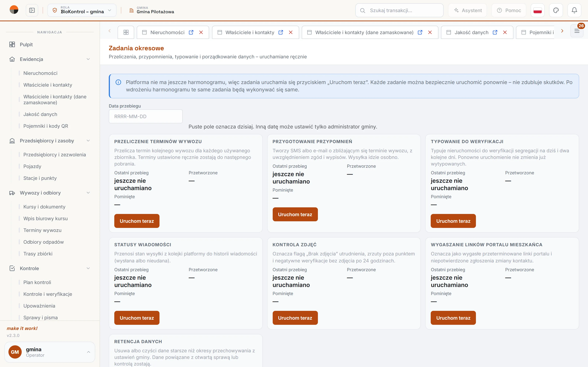Open the BioKontrol – gmina role dropdown
588x367 pixels.
pyautogui.click(x=82, y=10)
